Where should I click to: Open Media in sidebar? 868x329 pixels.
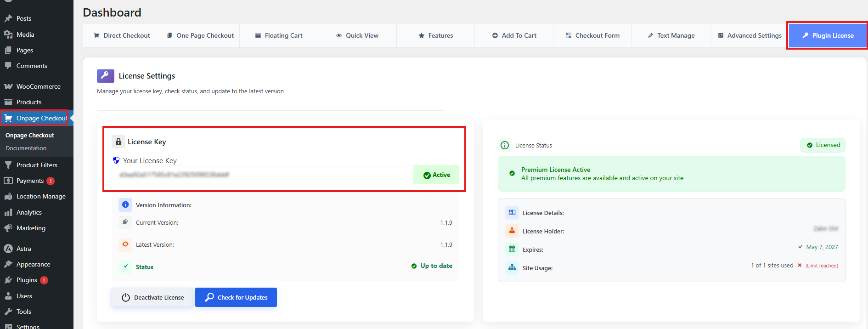click(x=37, y=34)
